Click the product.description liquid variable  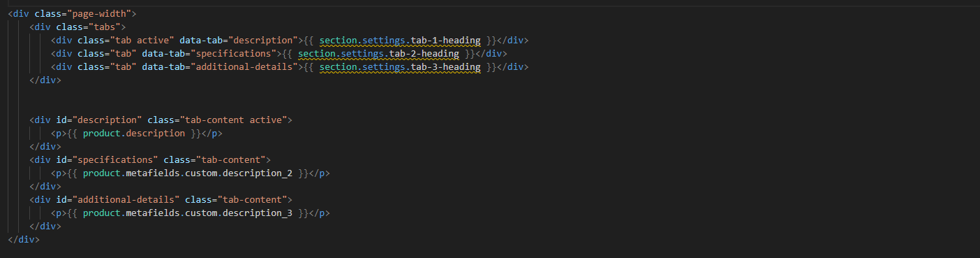tap(133, 134)
